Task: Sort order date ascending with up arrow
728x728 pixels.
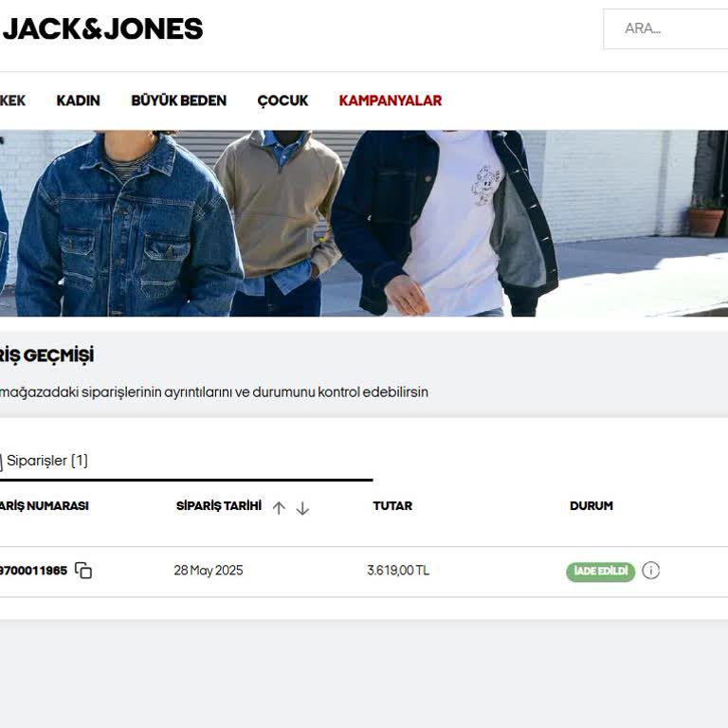Action: point(279,508)
